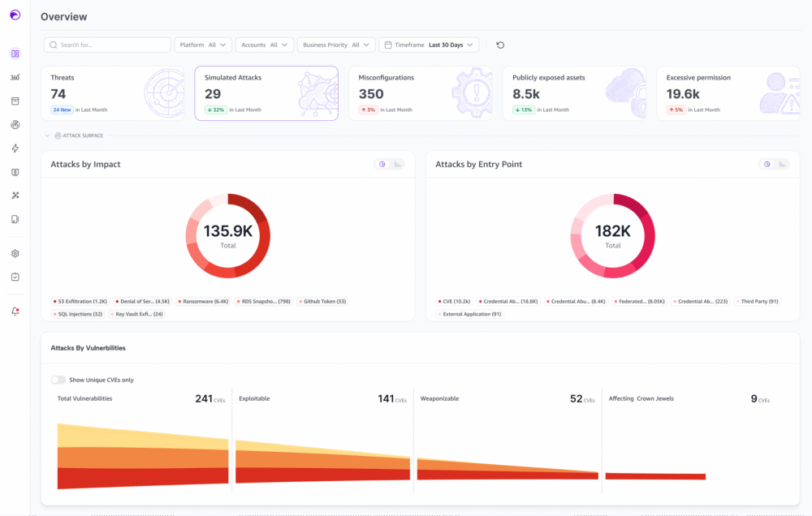This screenshot has width=812, height=516.
Task: Toggle Show Unique CVEs only switch
Action: [58, 380]
